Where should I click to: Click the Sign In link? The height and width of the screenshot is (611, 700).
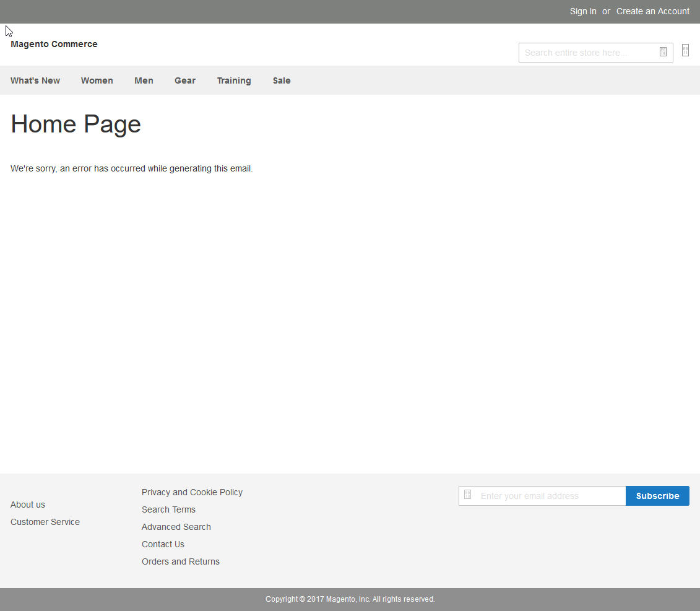tap(583, 11)
